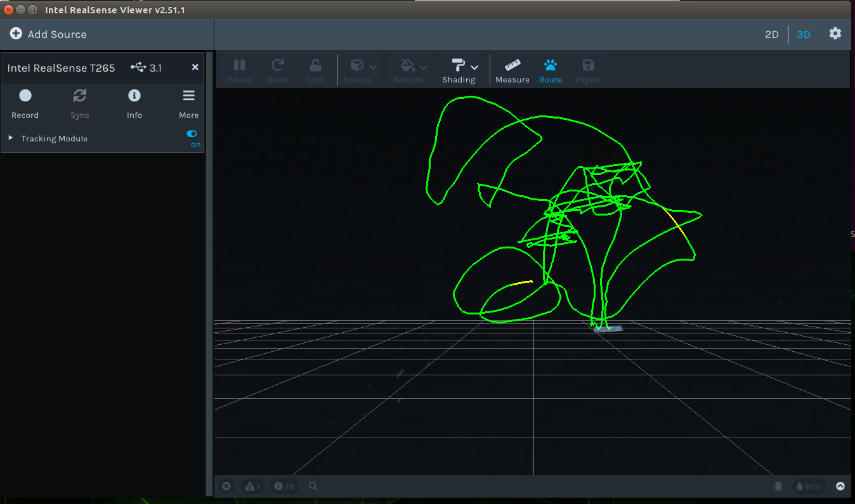The width and height of the screenshot is (855, 504).
Task: Switch to 3D view
Action: (804, 34)
